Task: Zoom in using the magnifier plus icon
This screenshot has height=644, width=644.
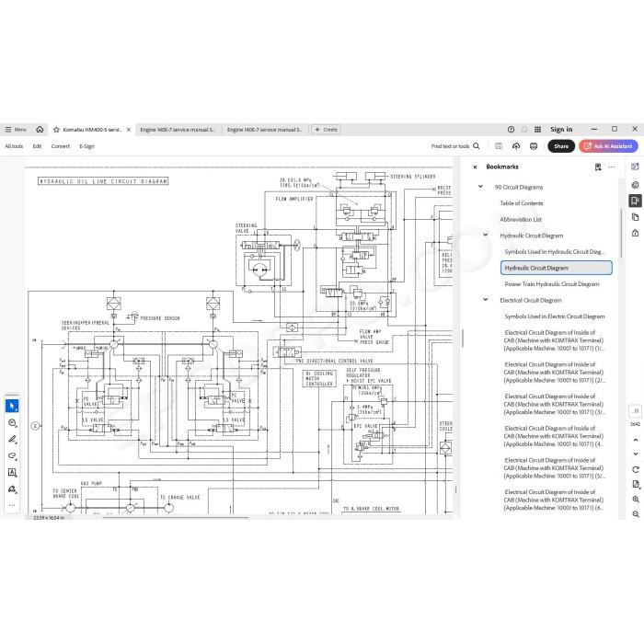Action: pyautogui.click(x=636, y=499)
